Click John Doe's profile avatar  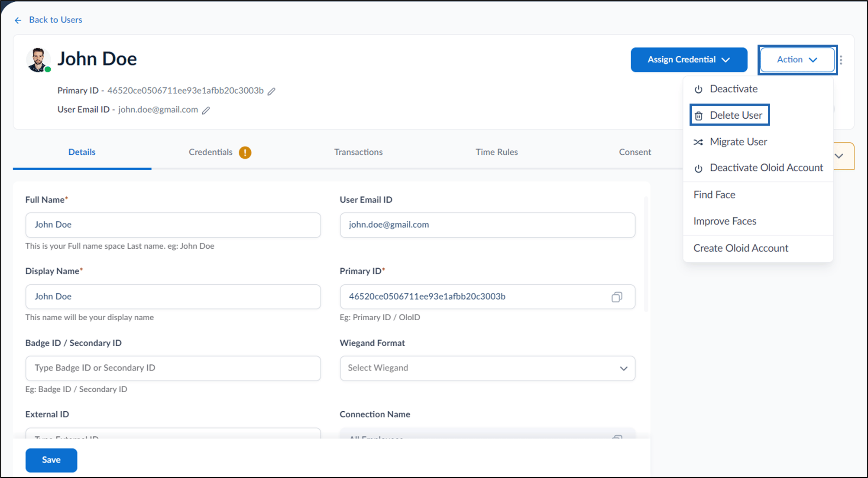(38, 60)
